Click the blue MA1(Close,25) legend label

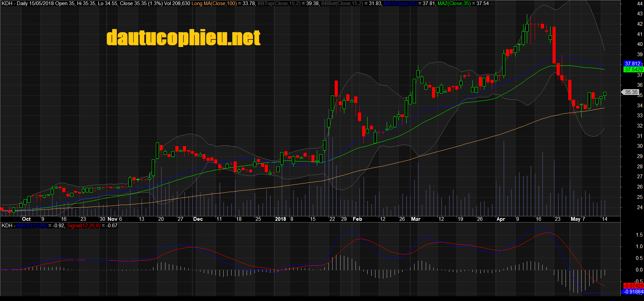[x=400, y=3]
